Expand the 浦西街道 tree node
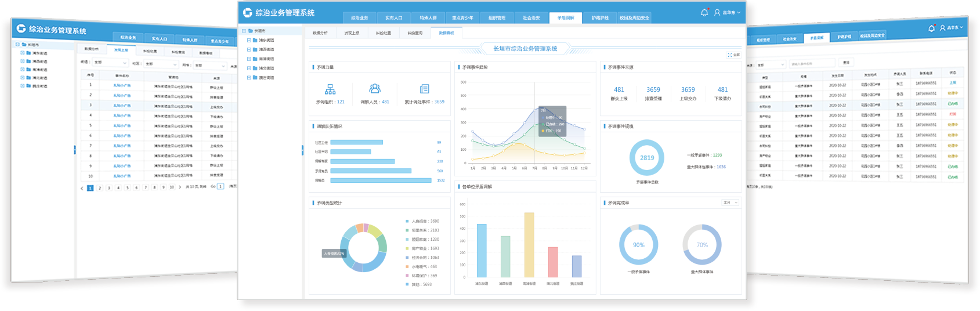 point(249,49)
